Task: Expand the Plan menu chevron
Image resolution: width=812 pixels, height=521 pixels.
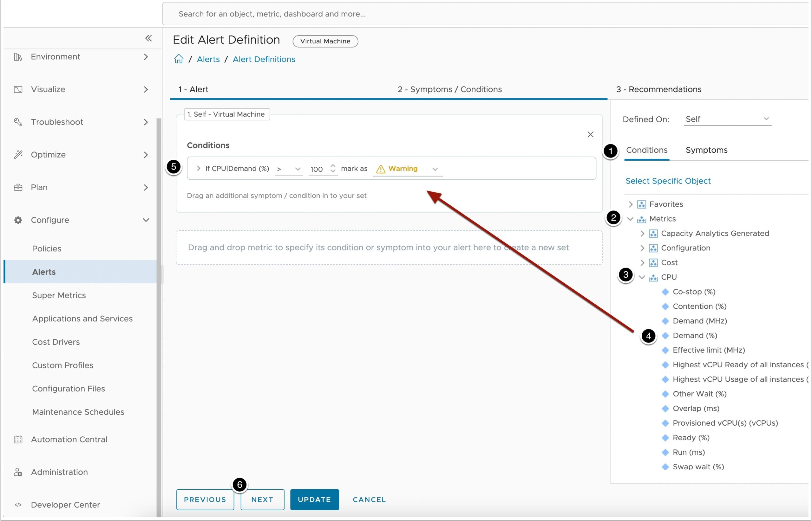Action: 146,187
